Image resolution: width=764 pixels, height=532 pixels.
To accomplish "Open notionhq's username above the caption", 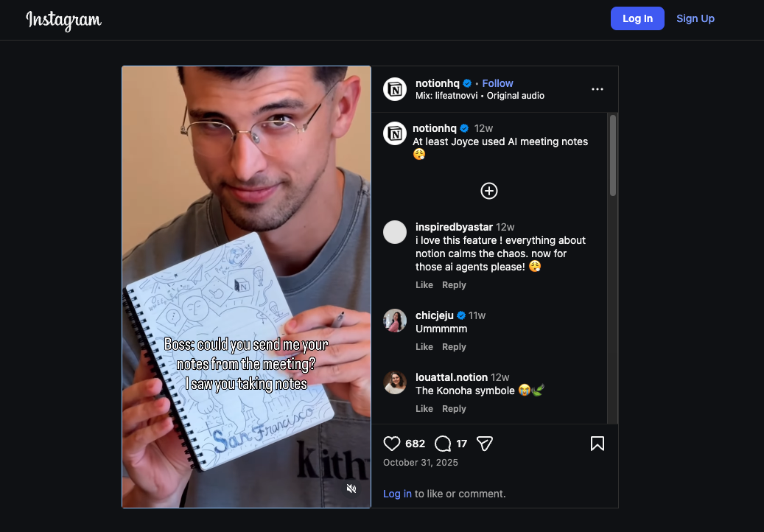I will point(435,127).
